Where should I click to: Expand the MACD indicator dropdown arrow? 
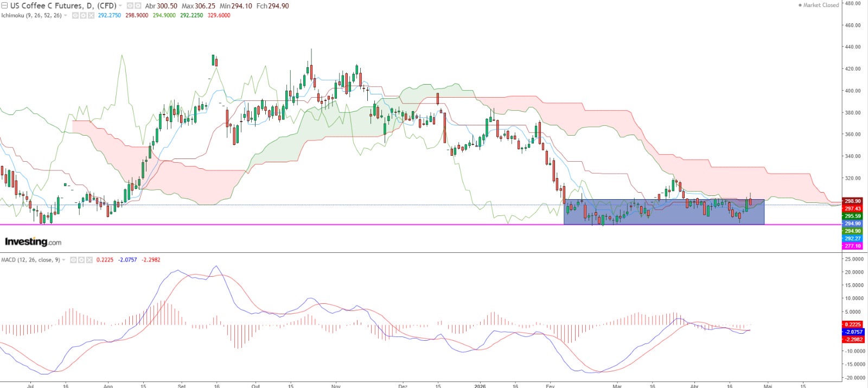click(x=64, y=260)
